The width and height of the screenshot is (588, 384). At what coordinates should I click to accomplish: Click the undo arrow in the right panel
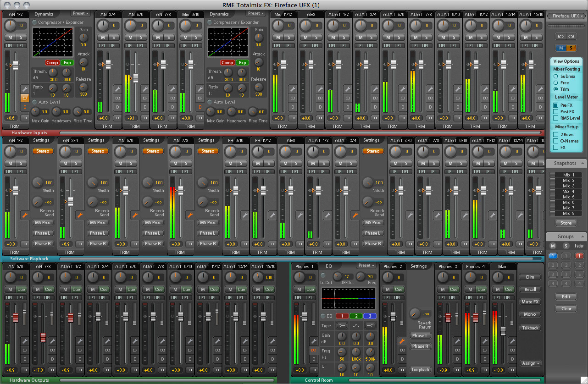point(561,36)
